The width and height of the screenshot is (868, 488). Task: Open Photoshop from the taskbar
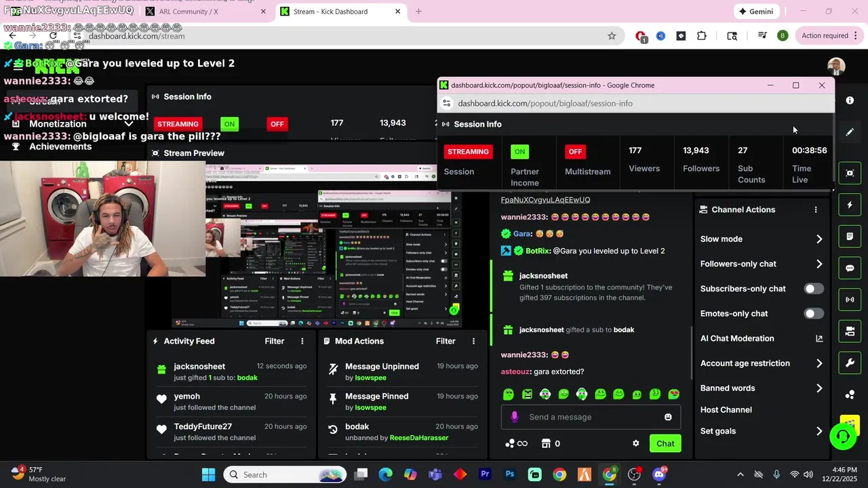click(x=510, y=474)
